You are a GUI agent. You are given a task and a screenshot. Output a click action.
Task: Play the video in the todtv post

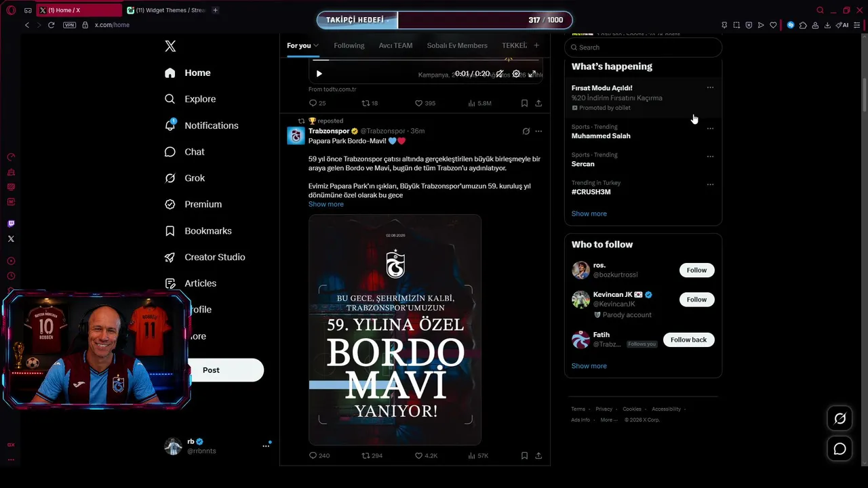(319, 74)
